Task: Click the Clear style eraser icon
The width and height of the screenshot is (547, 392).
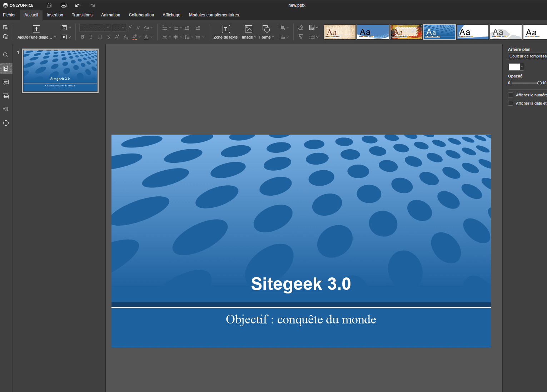Action: (301, 28)
